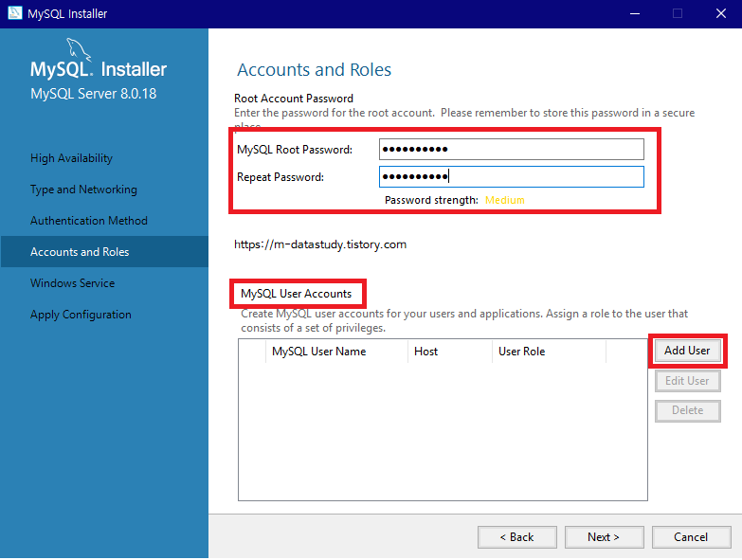The height and width of the screenshot is (560, 742).
Task: Go to previous step with Back button
Action: tap(516, 537)
